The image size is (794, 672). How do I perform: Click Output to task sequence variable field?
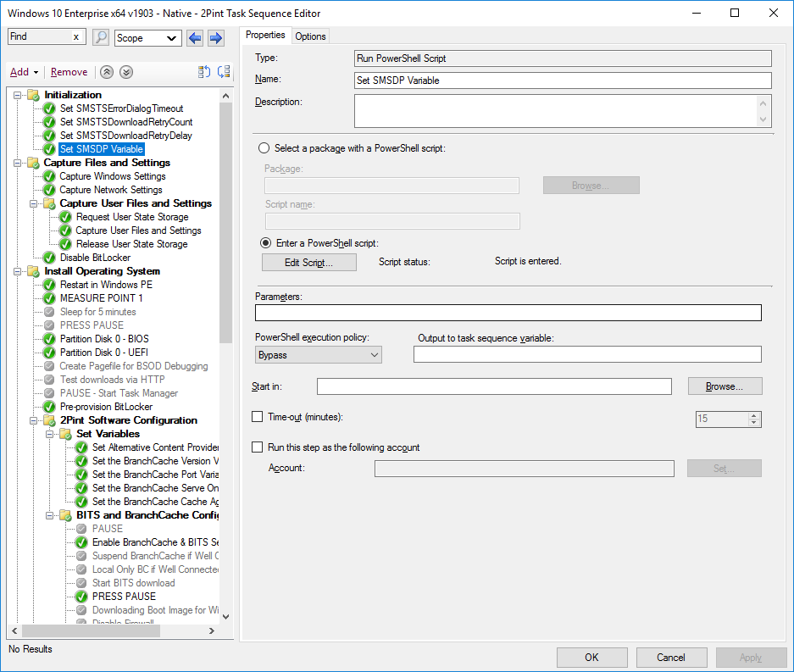tap(587, 354)
